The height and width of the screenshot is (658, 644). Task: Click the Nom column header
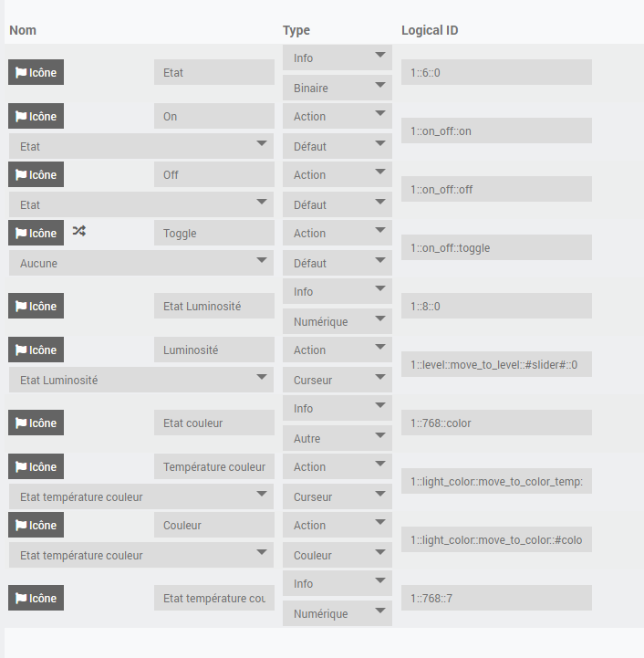pos(23,30)
